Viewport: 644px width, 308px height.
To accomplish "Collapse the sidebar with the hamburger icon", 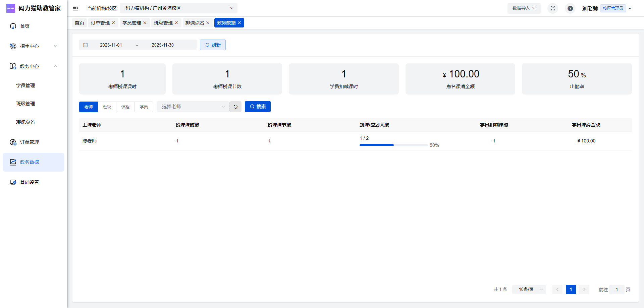I will [75, 8].
